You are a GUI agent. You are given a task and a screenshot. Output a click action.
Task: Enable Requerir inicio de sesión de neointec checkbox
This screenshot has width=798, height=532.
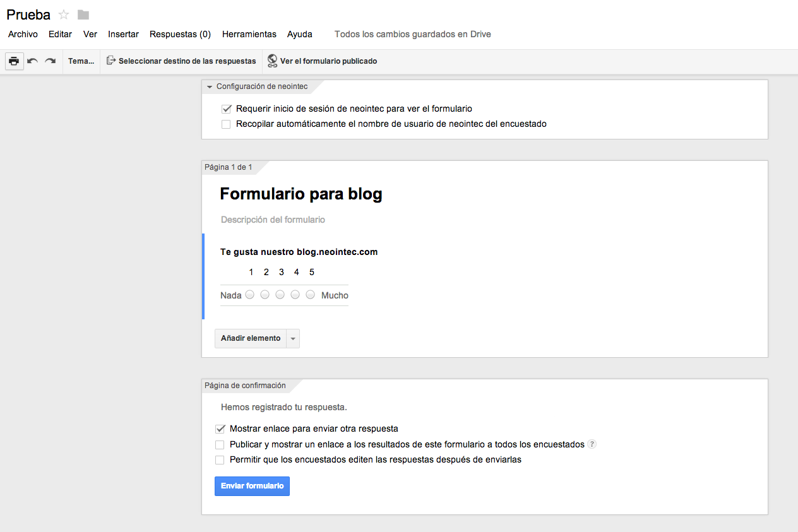tap(226, 109)
